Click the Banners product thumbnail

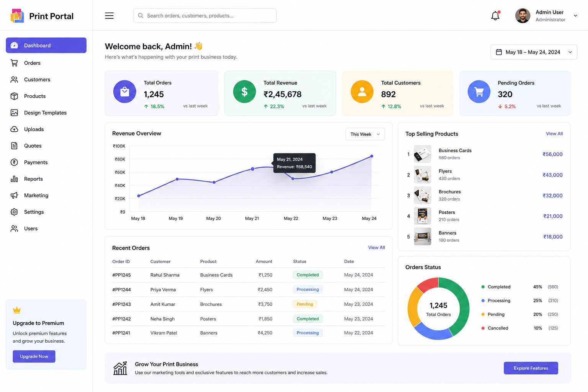[x=423, y=237]
